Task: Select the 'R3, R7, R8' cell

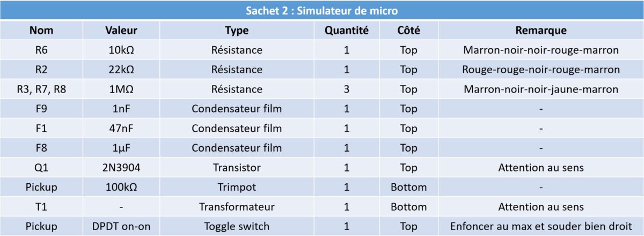Action: coord(41,89)
